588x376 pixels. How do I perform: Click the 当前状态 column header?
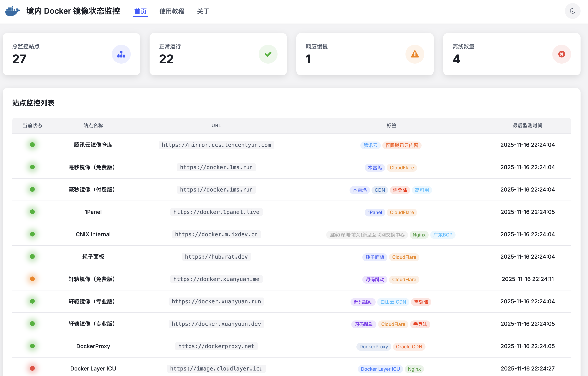tap(32, 125)
